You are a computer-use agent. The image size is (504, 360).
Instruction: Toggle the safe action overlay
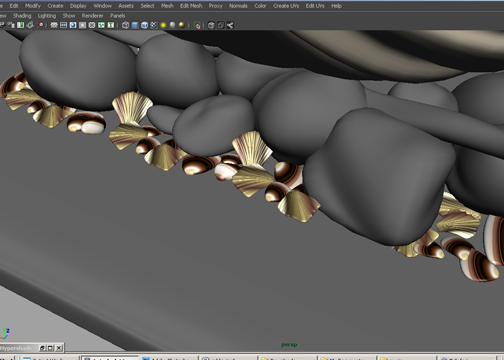tap(101, 25)
